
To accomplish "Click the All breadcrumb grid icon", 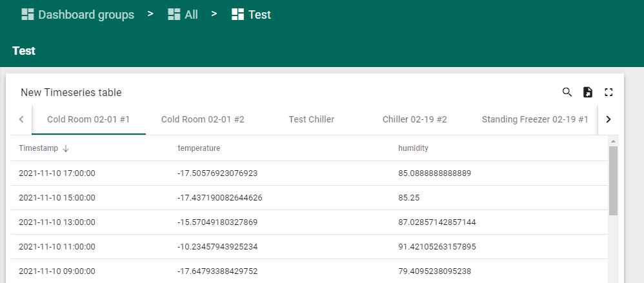I will click(174, 15).
